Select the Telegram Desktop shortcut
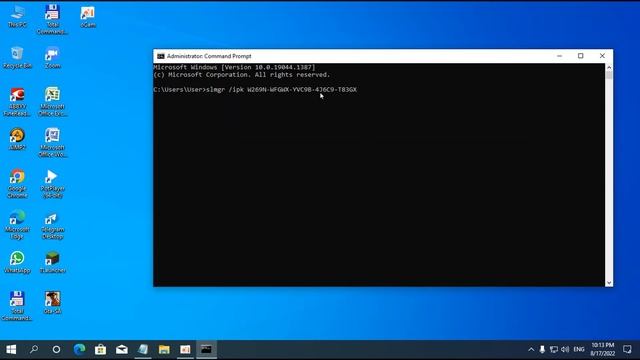Screen dimensions: 640x360 52,224
